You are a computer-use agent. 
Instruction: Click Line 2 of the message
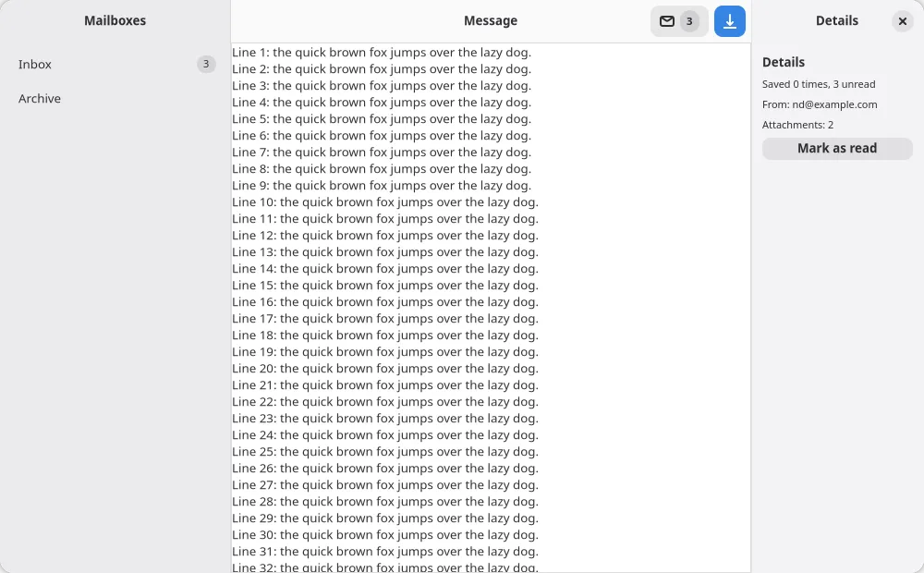(382, 69)
